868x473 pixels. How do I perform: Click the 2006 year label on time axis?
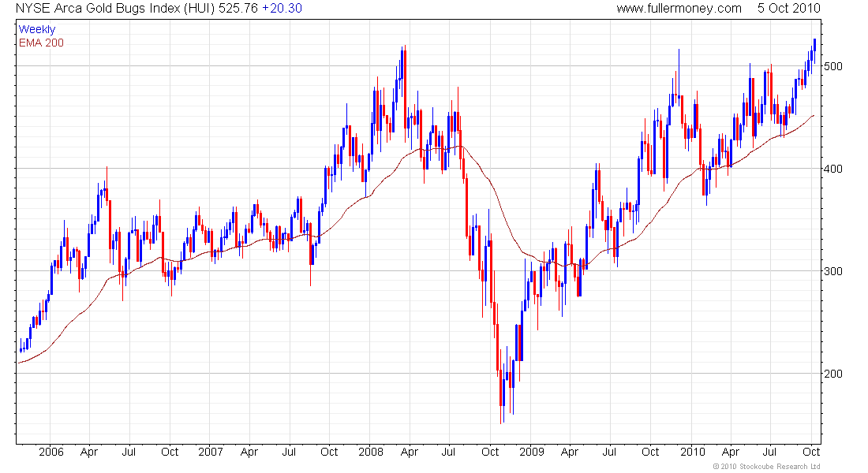coord(51,452)
